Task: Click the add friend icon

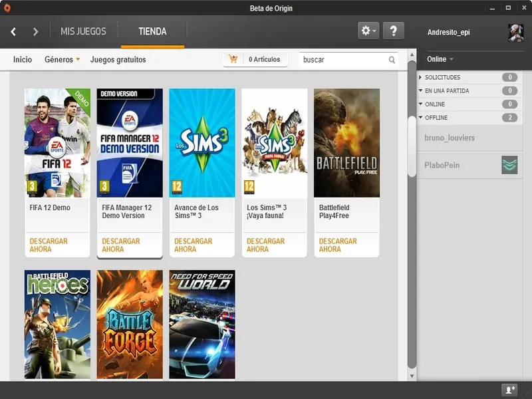Action: coord(509,390)
